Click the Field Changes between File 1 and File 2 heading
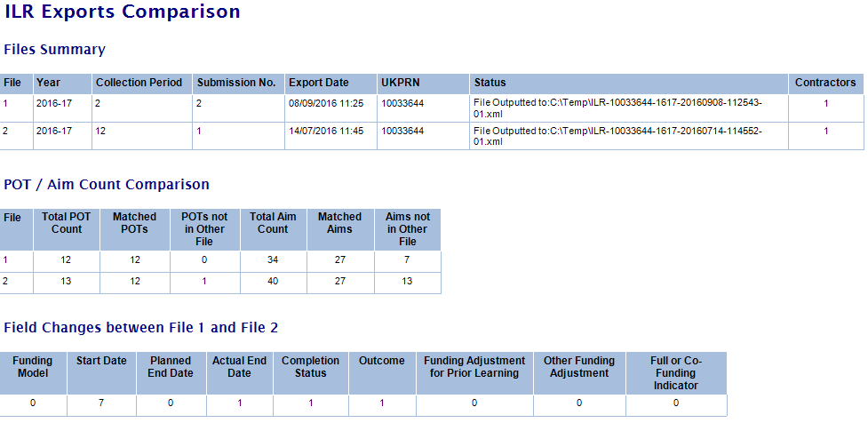Image resolution: width=868 pixels, height=423 pixels. [x=141, y=328]
